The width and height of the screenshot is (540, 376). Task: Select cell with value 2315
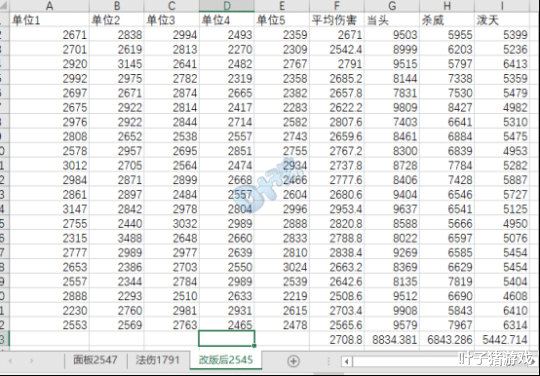click(x=49, y=238)
